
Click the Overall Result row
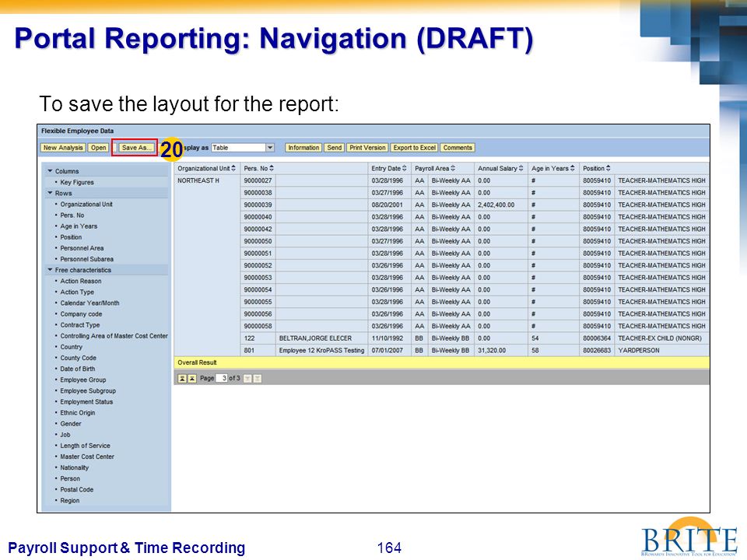point(442,362)
